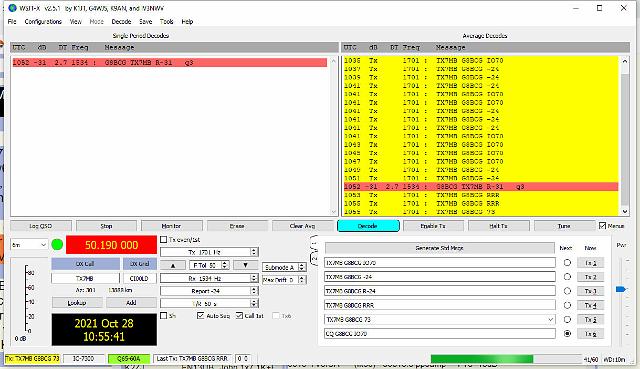Click the Submode A spinner arrows
The width and height of the screenshot is (640, 369).
(x=302, y=267)
